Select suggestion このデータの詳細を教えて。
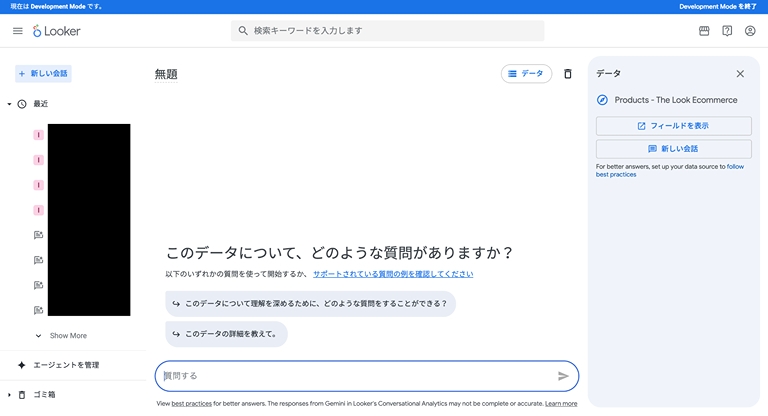 (226, 334)
